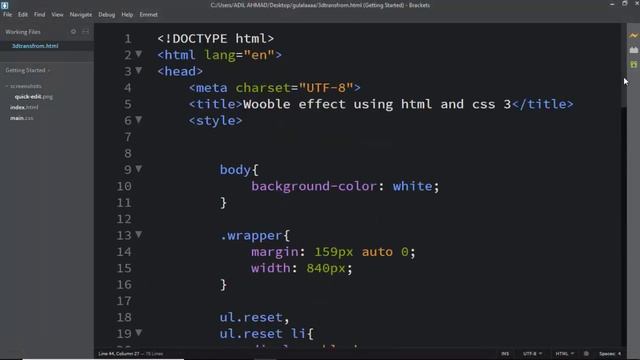640x360 pixels.
Task: Open index.html in file tree
Action: (x=24, y=107)
